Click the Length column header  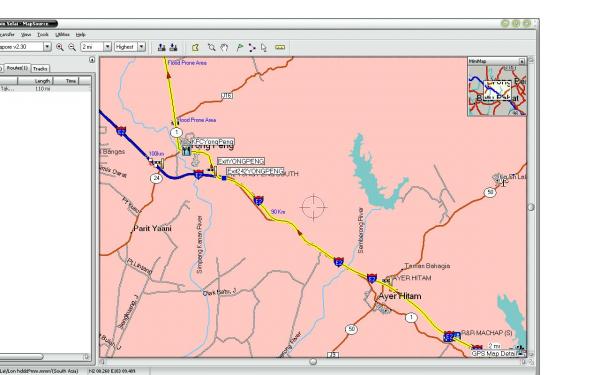[x=35, y=81]
